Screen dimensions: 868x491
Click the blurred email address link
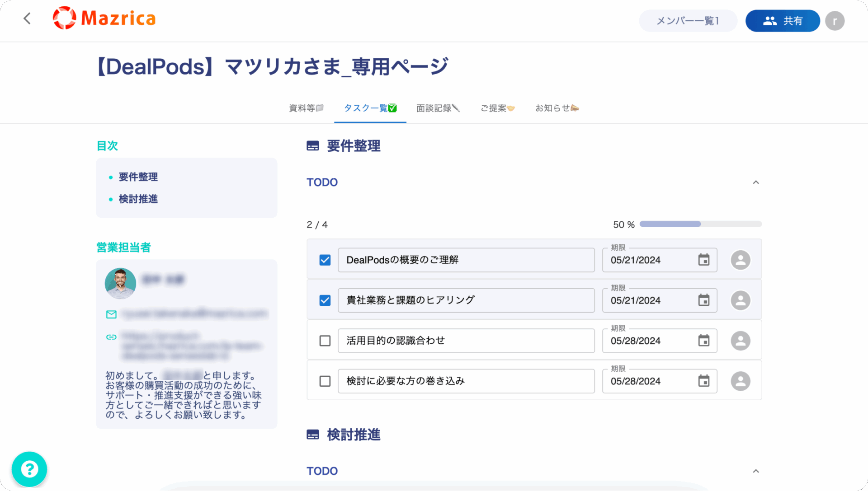coord(195,313)
